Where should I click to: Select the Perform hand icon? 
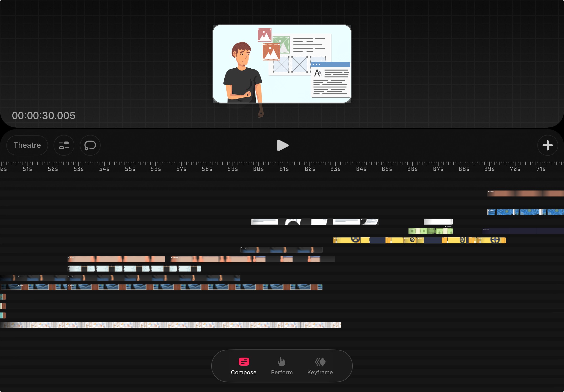point(282,362)
